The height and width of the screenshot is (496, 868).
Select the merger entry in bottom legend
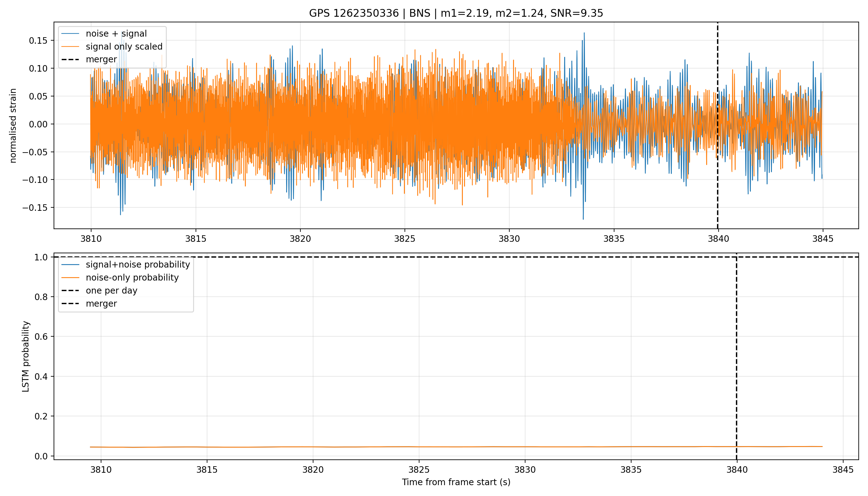click(89, 303)
